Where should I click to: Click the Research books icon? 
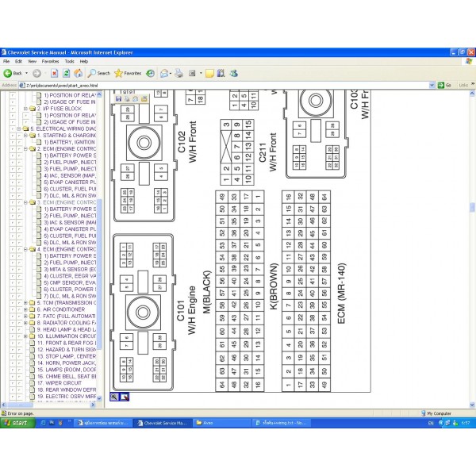(x=221, y=73)
